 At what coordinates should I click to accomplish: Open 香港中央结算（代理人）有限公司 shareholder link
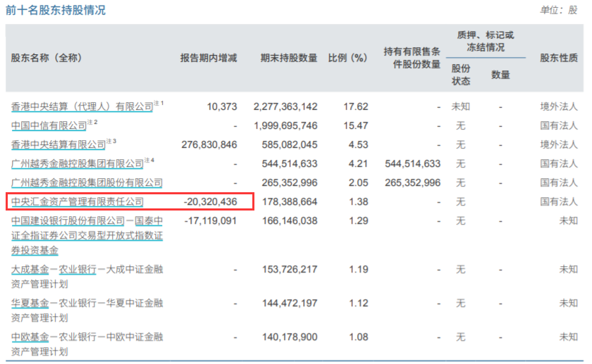pyautogui.click(x=82, y=107)
